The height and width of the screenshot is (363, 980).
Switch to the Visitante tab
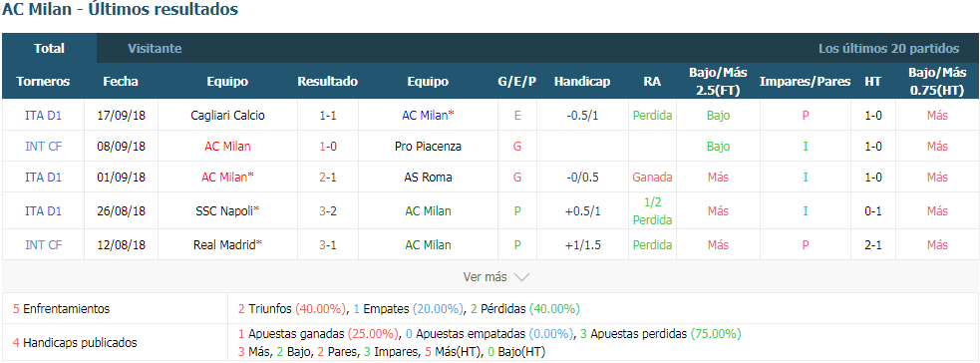(x=155, y=48)
